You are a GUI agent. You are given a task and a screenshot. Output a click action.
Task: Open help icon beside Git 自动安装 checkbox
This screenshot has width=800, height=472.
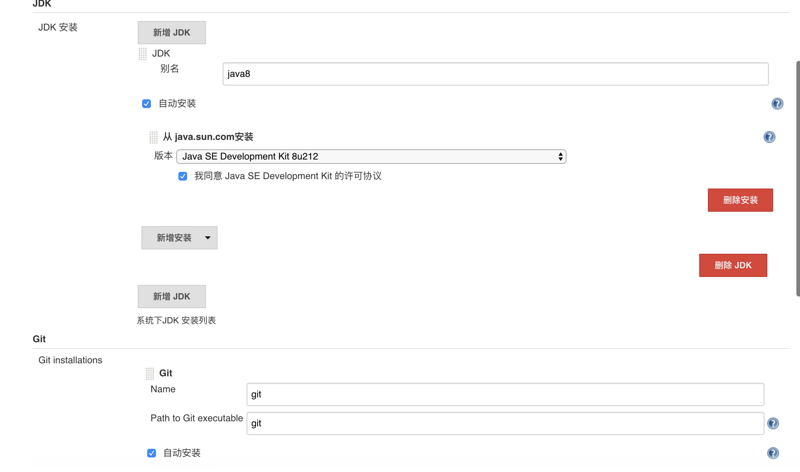[x=773, y=453]
